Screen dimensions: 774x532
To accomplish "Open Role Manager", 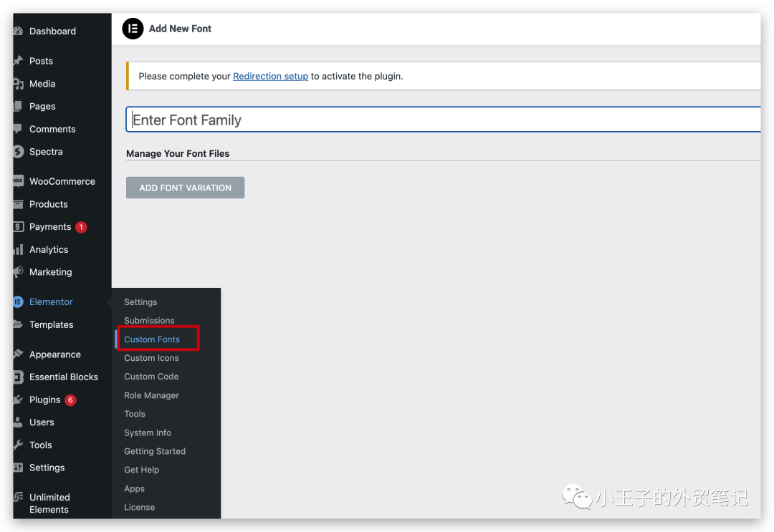I will point(151,395).
